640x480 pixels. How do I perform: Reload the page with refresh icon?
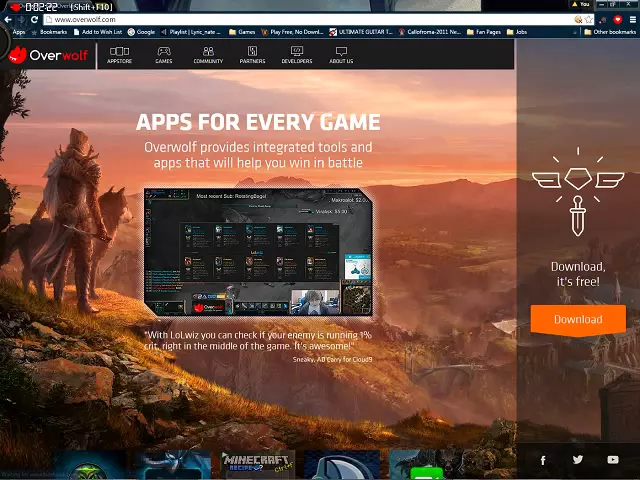[34, 19]
